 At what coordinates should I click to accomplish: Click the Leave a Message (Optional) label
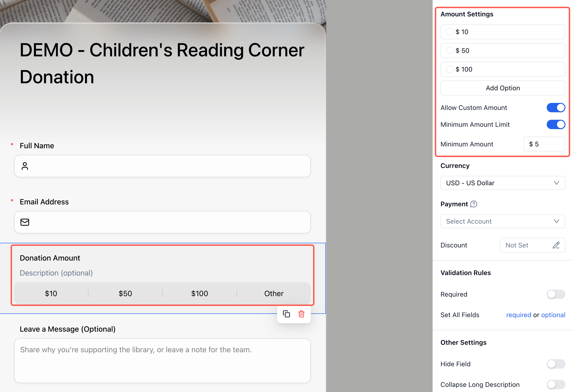pos(68,329)
